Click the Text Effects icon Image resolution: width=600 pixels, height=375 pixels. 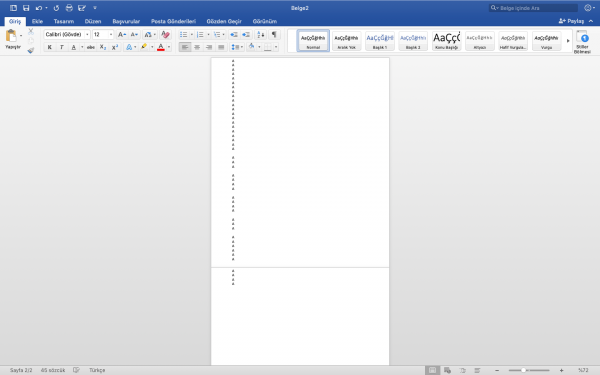coord(129,47)
